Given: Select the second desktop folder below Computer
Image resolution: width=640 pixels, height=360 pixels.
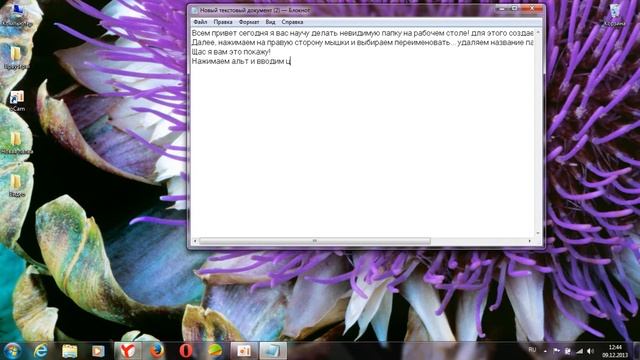Looking at the screenshot, I should tap(17, 58).
